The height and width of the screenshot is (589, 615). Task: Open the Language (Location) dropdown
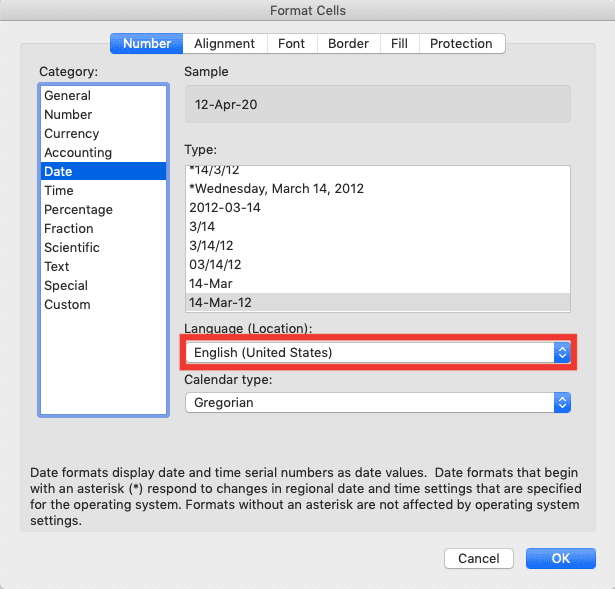[378, 353]
